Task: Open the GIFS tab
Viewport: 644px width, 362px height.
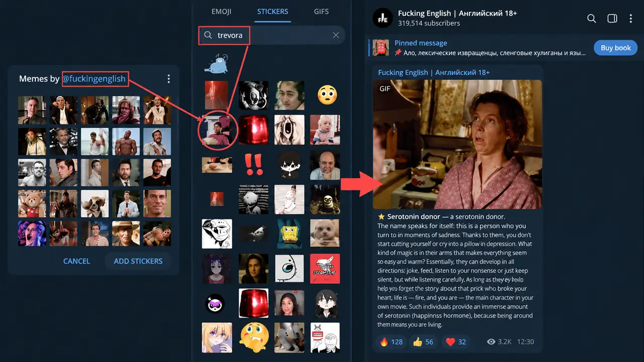Action: [321, 11]
